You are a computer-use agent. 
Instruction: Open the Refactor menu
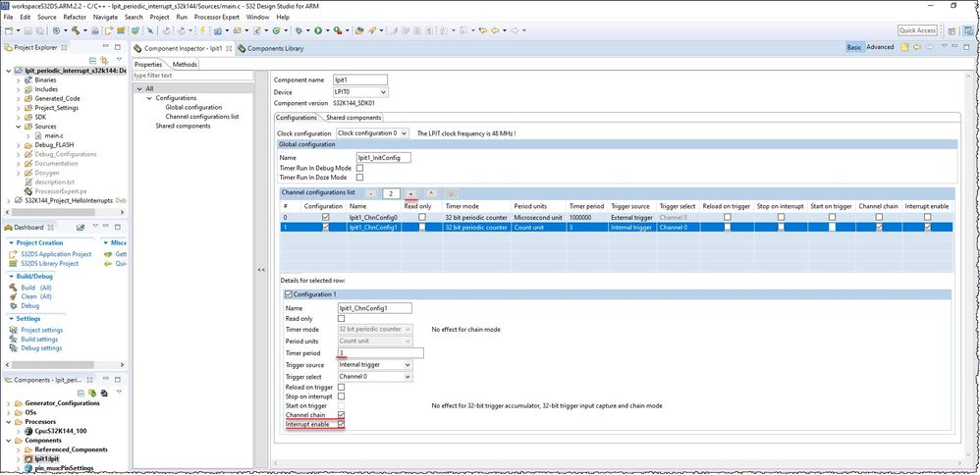[x=75, y=17]
